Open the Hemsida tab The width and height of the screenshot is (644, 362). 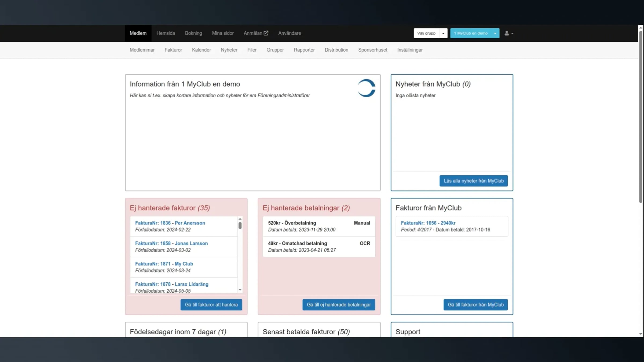(x=166, y=33)
